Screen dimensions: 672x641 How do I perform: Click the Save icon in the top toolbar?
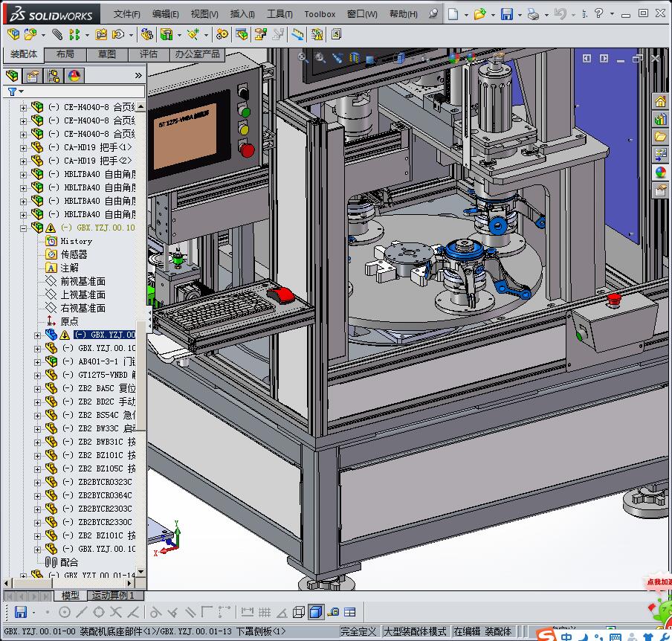506,14
